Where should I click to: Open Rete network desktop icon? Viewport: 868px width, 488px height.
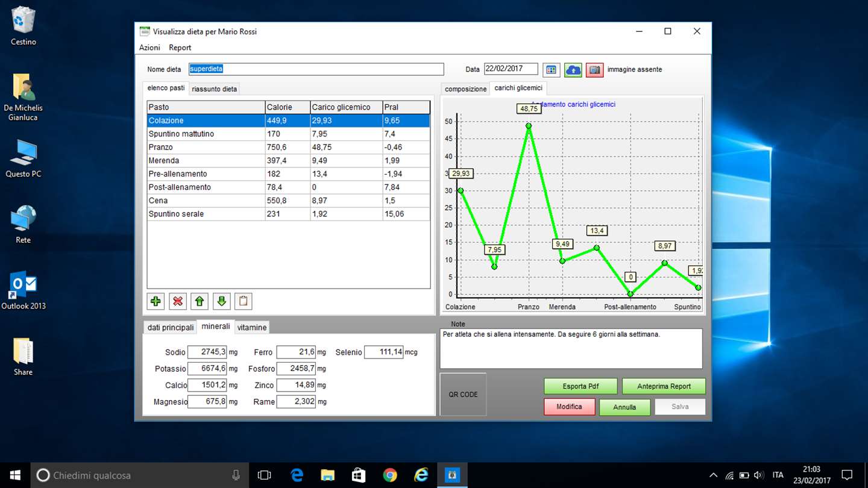[x=24, y=224]
